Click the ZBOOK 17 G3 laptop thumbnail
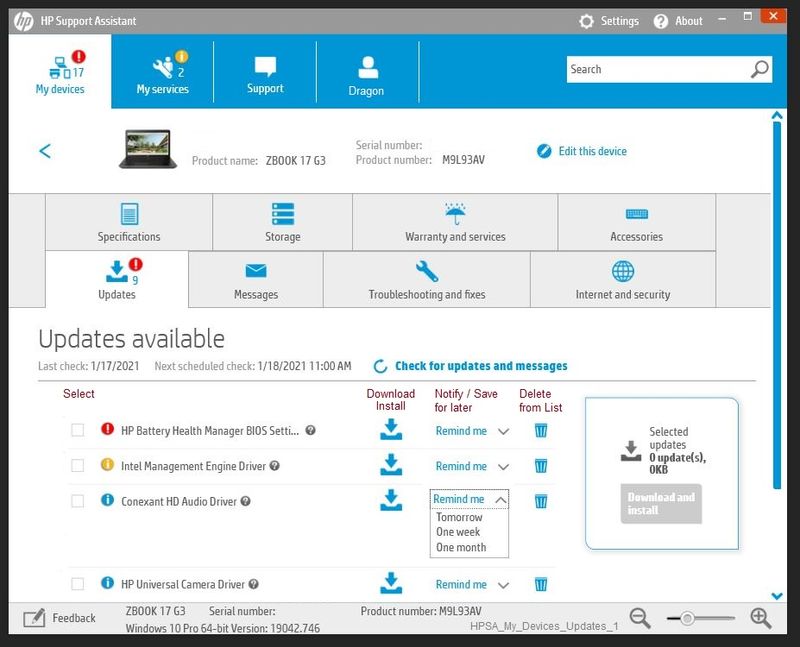The image size is (800, 647). 148,148
